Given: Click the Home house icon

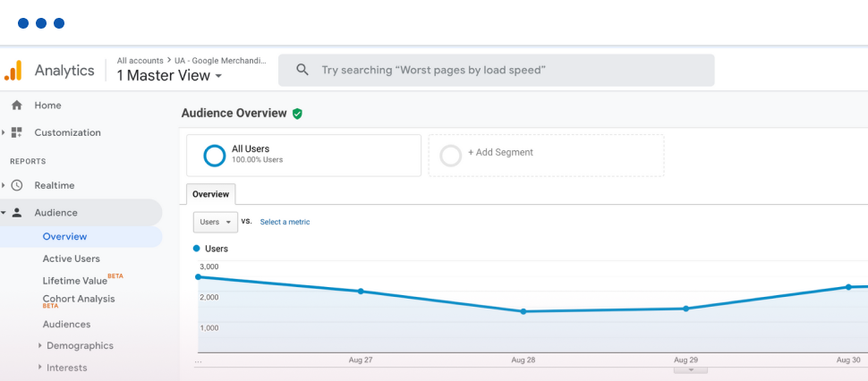Looking at the screenshot, I should click(x=16, y=106).
